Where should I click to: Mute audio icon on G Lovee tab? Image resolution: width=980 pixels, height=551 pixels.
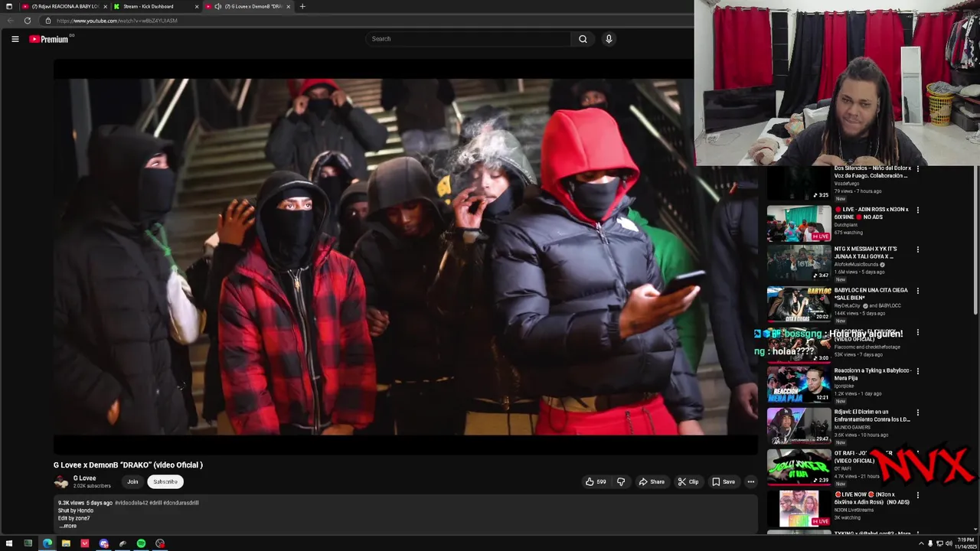tap(217, 6)
